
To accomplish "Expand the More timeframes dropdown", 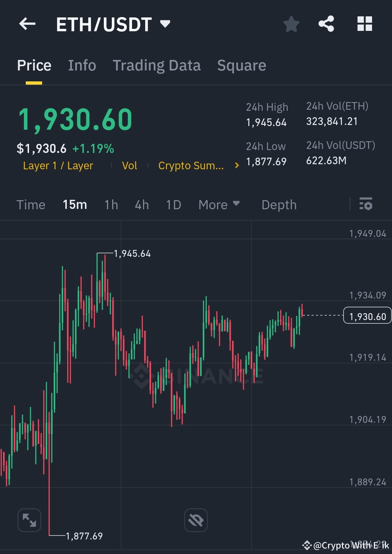I will pos(219,205).
